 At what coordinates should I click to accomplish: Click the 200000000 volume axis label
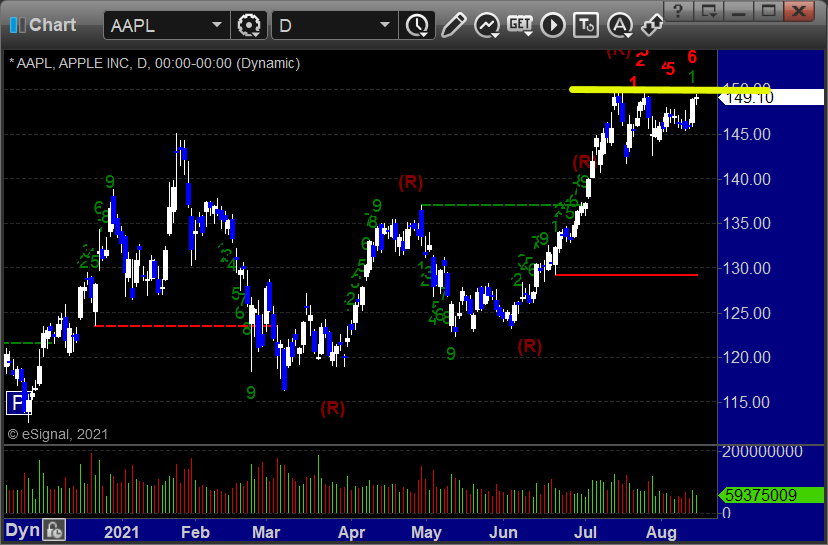762,452
